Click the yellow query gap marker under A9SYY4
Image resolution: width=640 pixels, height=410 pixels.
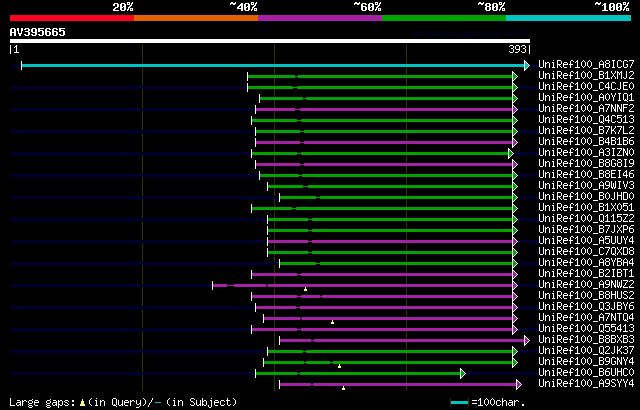[344, 388]
